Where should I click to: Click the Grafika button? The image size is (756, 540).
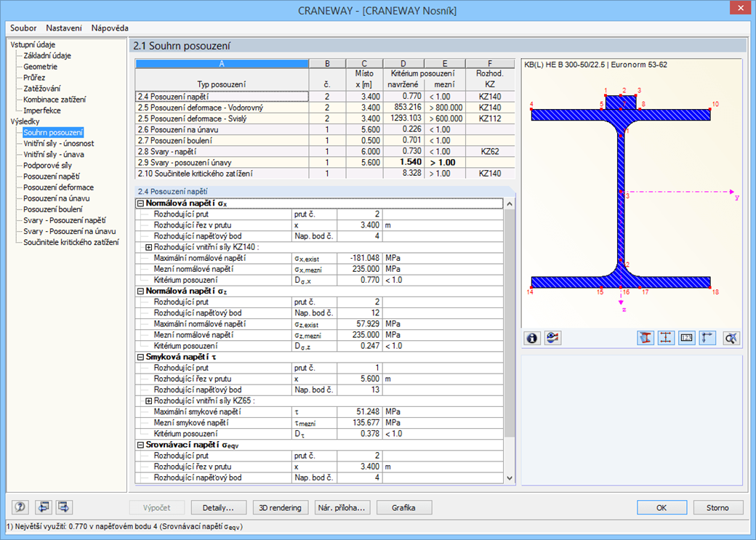[x=403, y=508]
